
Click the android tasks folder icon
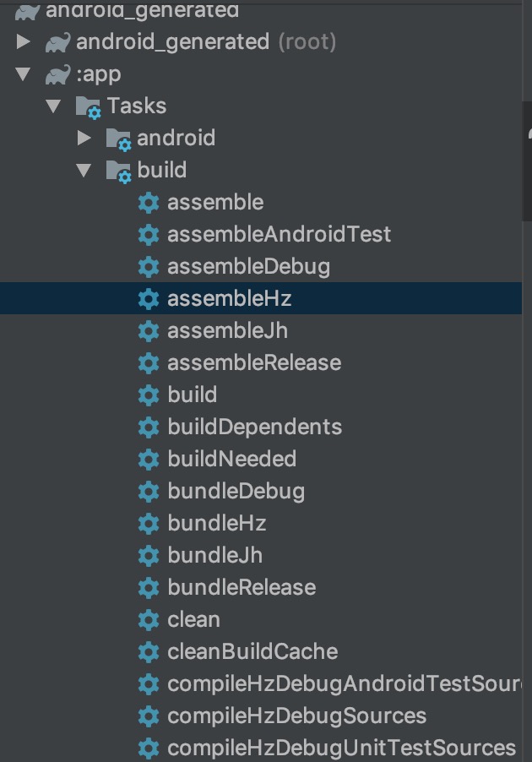pyautogui.click(x=122, y=138)
